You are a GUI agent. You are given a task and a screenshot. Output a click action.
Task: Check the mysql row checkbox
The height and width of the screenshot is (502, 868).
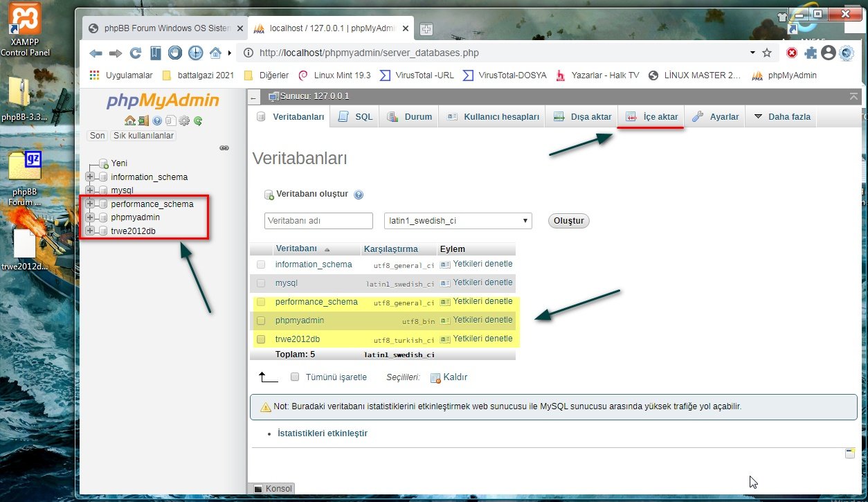[261, 283]
